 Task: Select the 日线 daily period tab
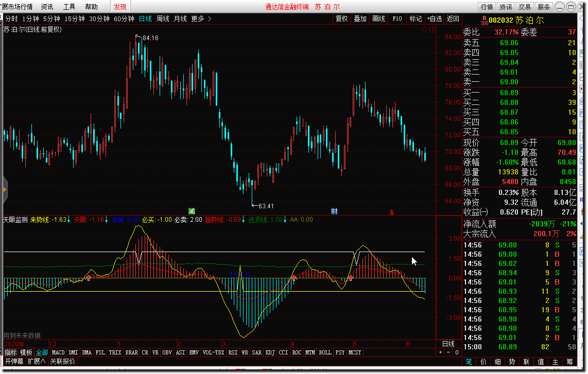coord(145,19)
